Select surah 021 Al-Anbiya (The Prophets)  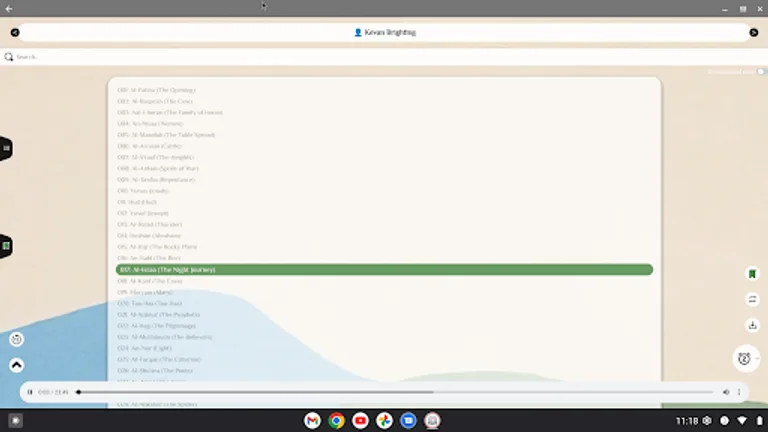pyautogui.click(x=158, y=315)
